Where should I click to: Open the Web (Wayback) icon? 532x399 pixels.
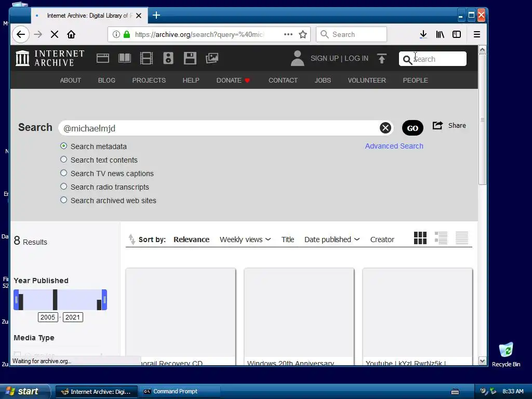(x=102, y=58)
